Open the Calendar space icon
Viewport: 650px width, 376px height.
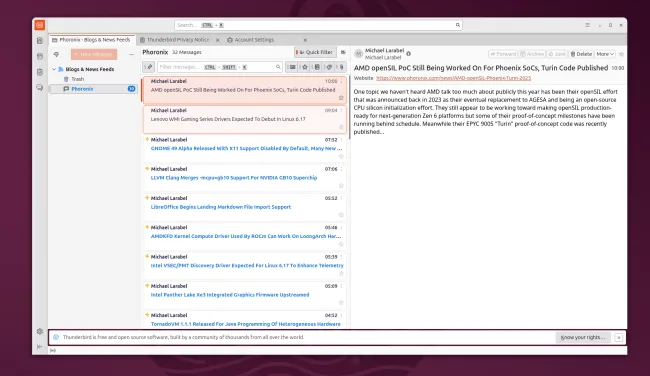point(40,56)
